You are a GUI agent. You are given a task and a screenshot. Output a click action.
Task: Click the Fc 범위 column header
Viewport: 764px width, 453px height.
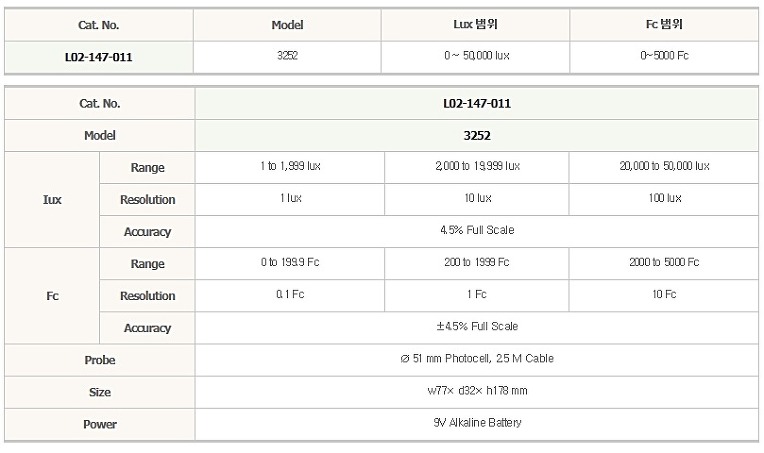[x=664, y=24]
